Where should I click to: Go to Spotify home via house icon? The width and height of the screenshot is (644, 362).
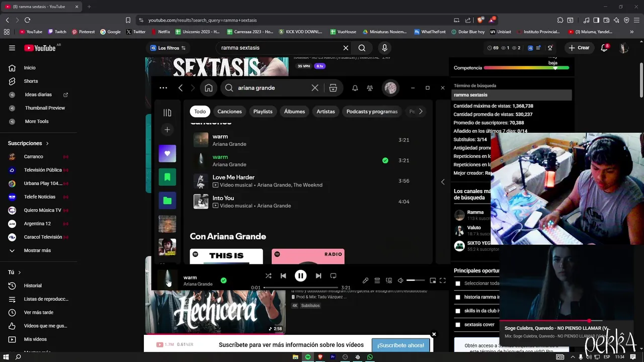coord(208,88)
